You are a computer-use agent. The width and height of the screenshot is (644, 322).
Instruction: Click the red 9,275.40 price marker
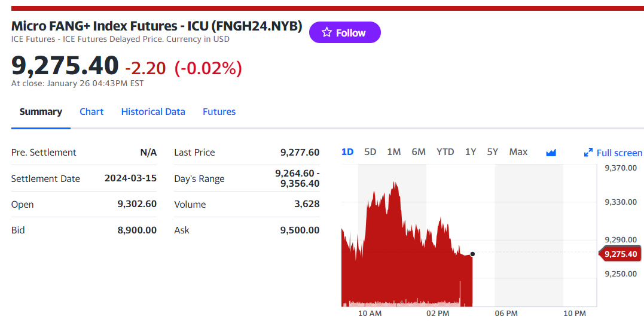click(619, 254)
